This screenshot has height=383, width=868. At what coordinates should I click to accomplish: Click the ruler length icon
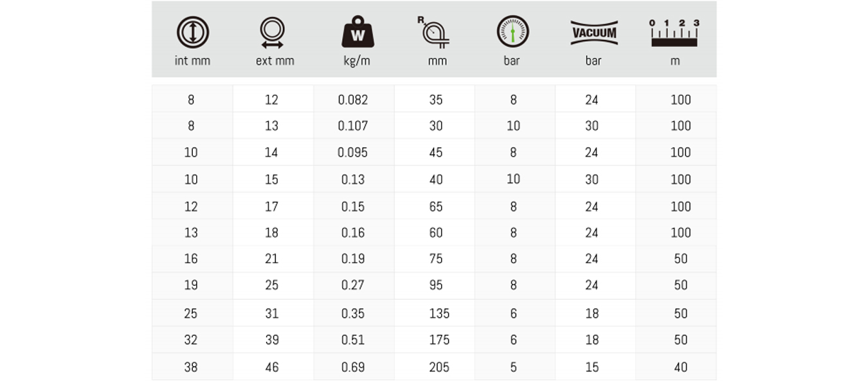coord(674,33)
